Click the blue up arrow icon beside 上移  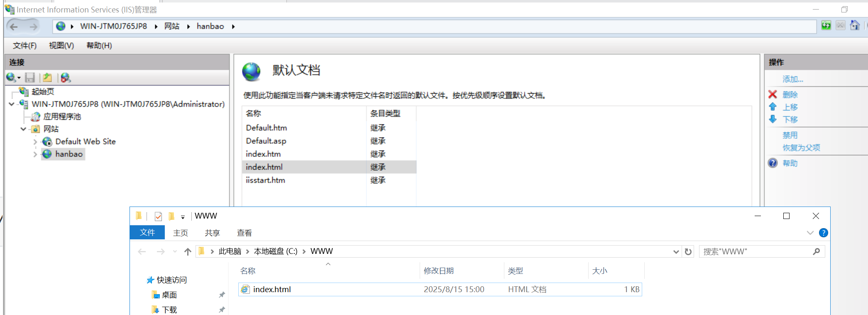pos(773,107)
